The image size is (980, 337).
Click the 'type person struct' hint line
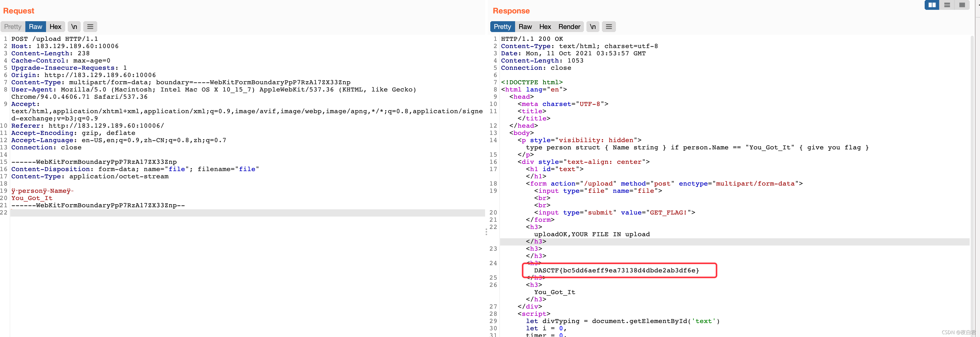point(697,147)
